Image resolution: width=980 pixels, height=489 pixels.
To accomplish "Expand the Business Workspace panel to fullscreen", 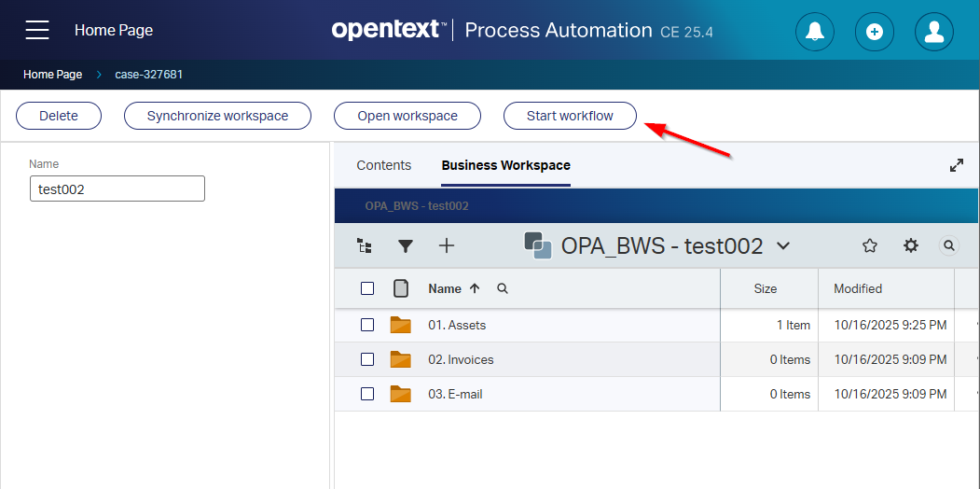I will [x=956, y=165].
